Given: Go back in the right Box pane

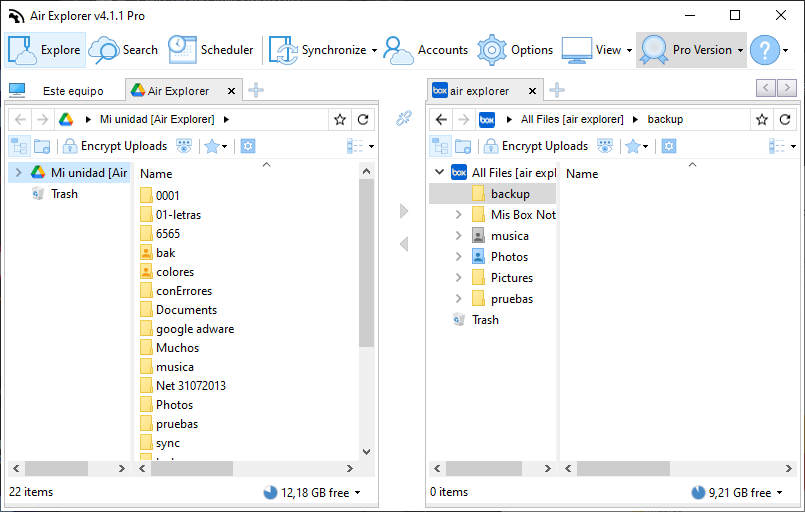Looking at the screenshot, I should tap(441, 120).
